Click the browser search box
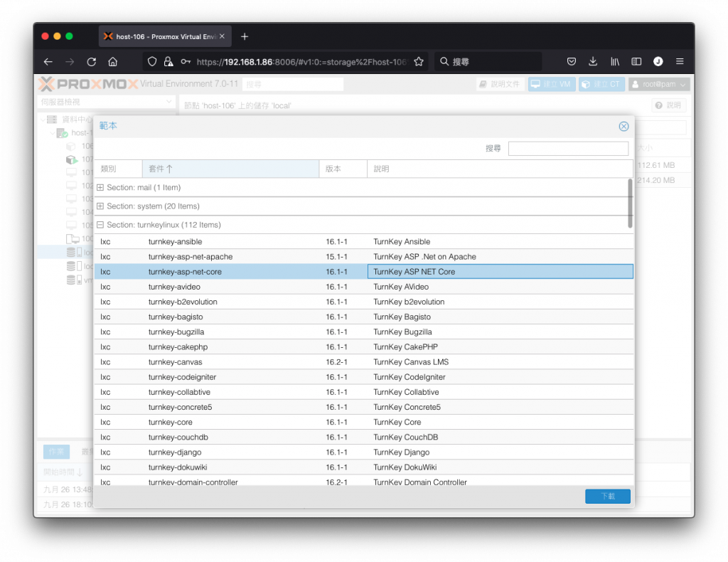 (x=488, y=62)
